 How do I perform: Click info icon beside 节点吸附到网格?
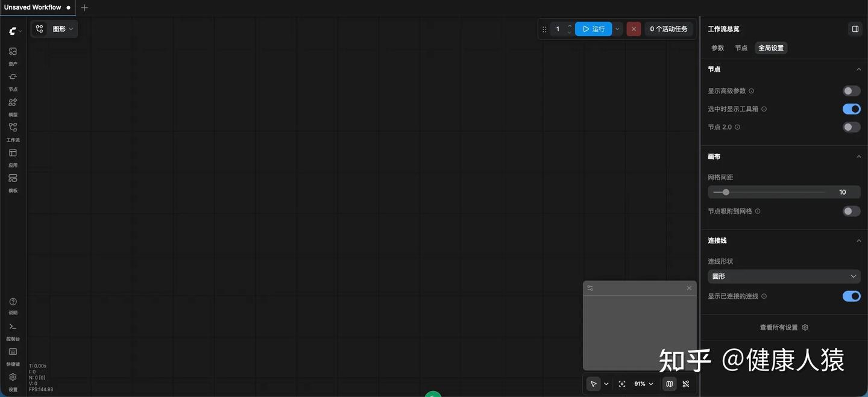(x=758, y=211)
